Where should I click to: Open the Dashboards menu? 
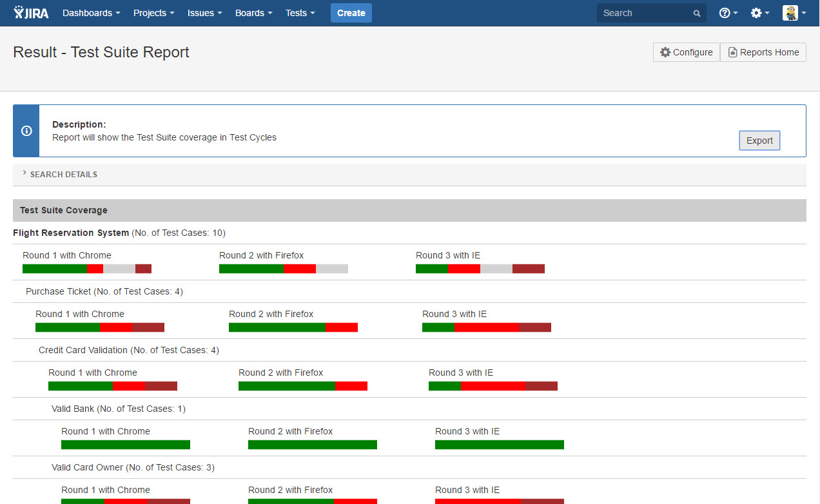click(x=92, y=13)
